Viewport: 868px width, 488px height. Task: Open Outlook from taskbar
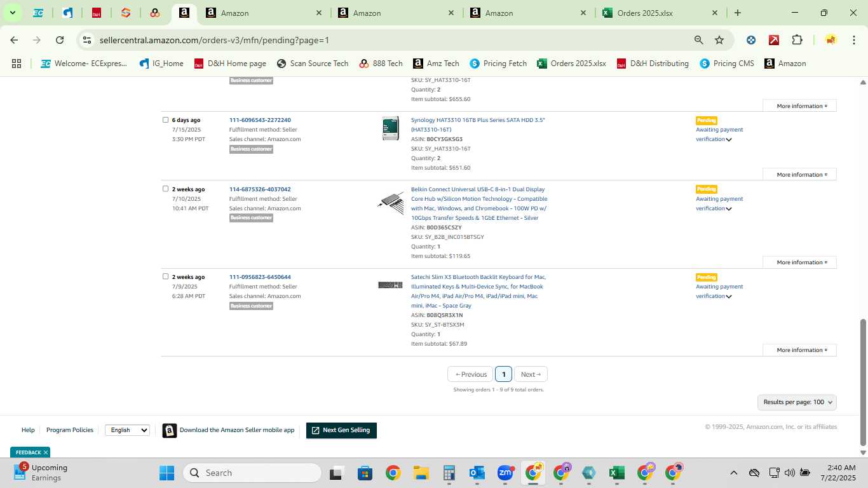pos(477,473)
